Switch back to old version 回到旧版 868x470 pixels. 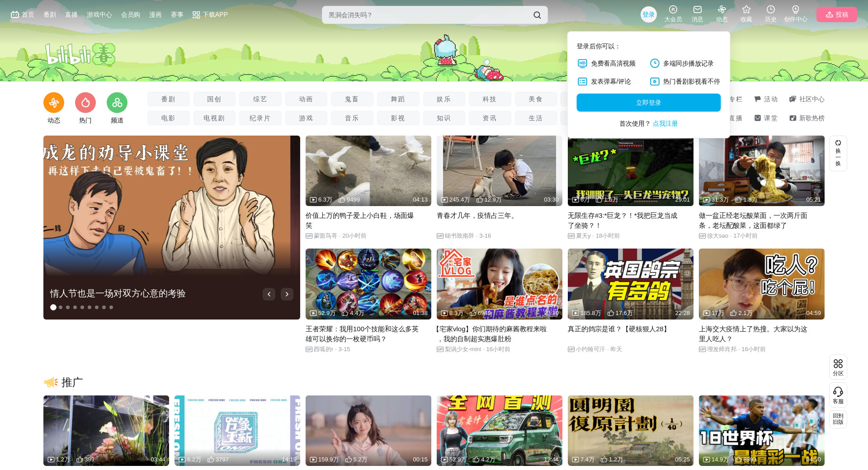point(838,419)
